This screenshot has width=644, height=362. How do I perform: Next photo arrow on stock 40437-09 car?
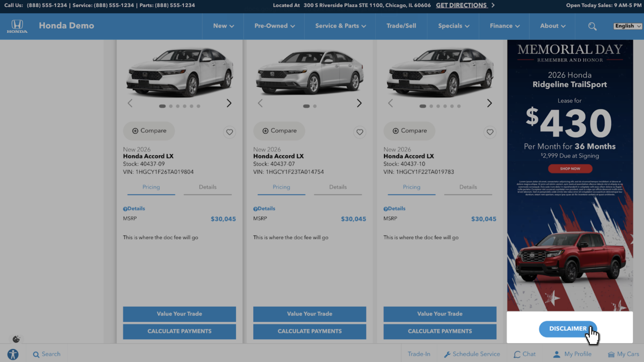click(x=229, y=103)
